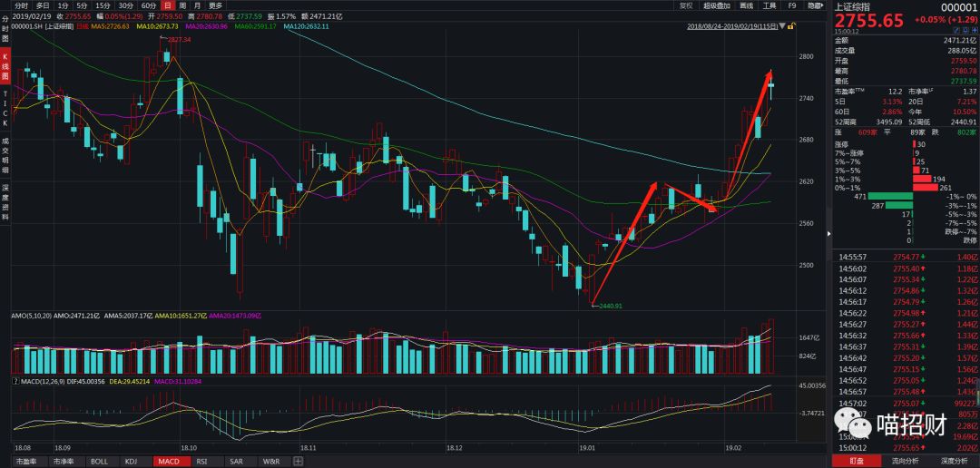The width and height of the screenshot is (980, 468).
Task: Add indicator with the plus icon
Action: [298, 462]
